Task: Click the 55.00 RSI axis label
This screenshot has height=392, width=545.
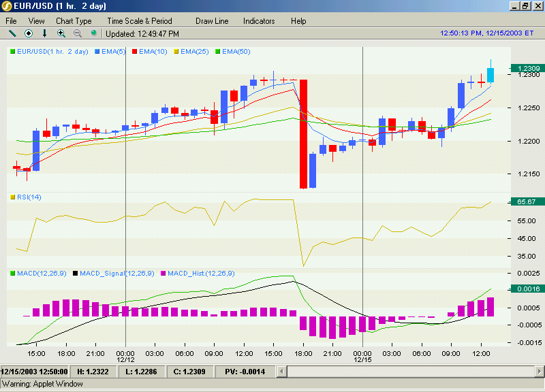Action: pyautogui.click(x=526, y=220)
